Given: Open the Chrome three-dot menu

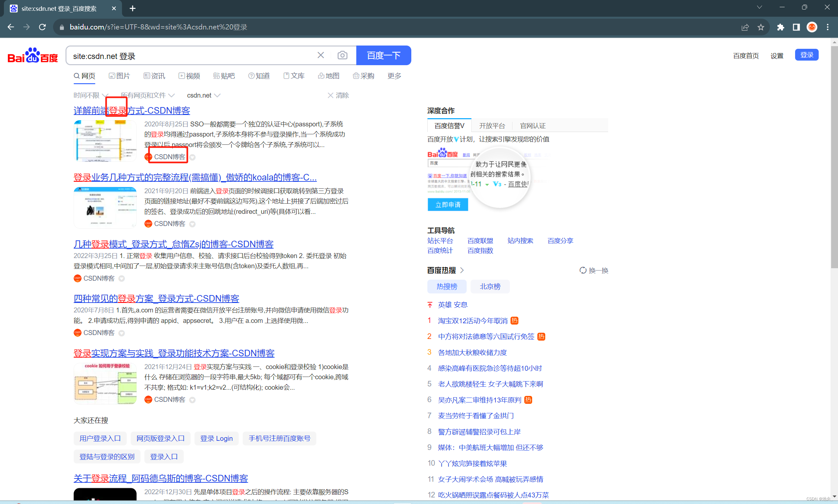Looking at the screenshot, I should (x=828, y=27).
